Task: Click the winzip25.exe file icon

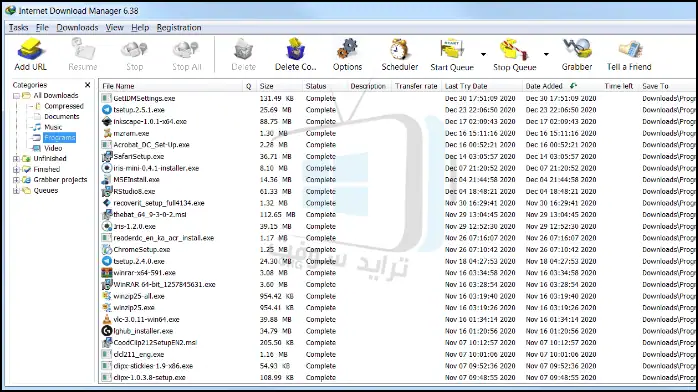Action: 106,307
